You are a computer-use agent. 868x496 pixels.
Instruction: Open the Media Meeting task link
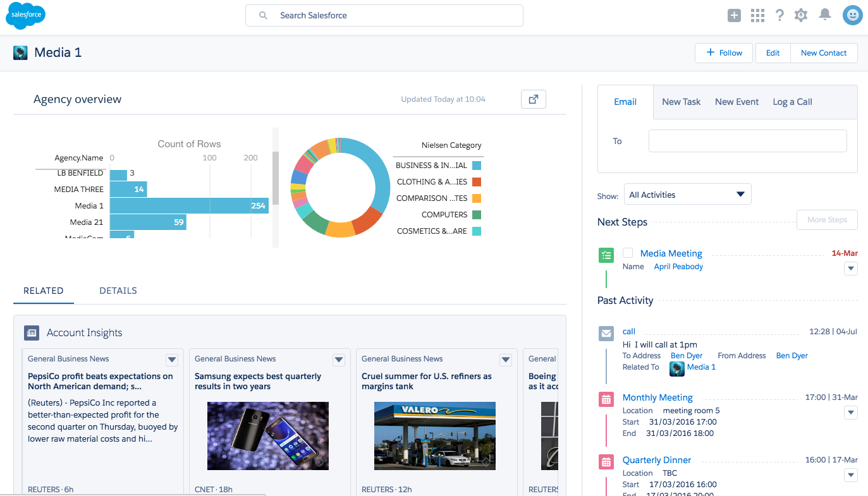pyautogui.click(x=671, y=253)
